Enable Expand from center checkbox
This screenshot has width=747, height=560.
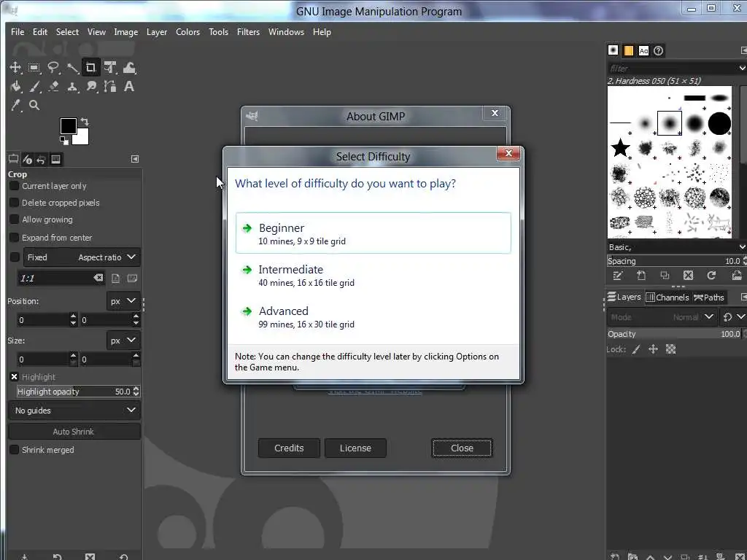click(15, 237)
